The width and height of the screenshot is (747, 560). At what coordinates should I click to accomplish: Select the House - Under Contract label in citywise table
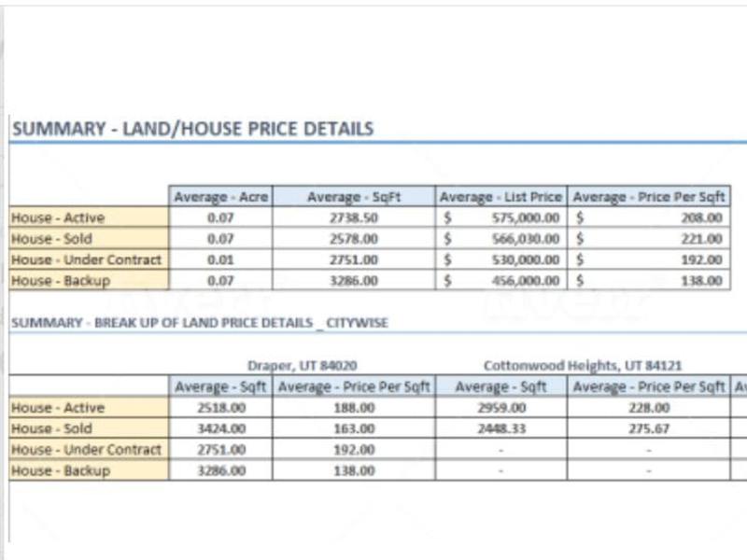point(89,450)
